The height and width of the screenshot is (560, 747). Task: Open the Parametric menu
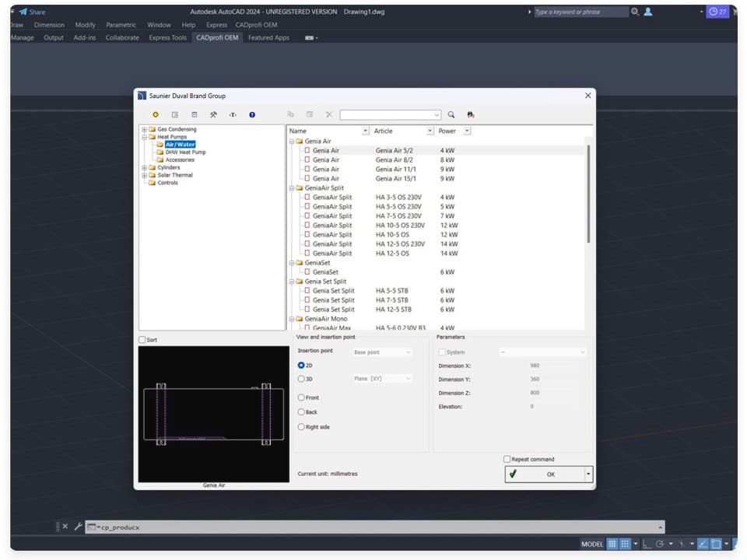point(121,25)
